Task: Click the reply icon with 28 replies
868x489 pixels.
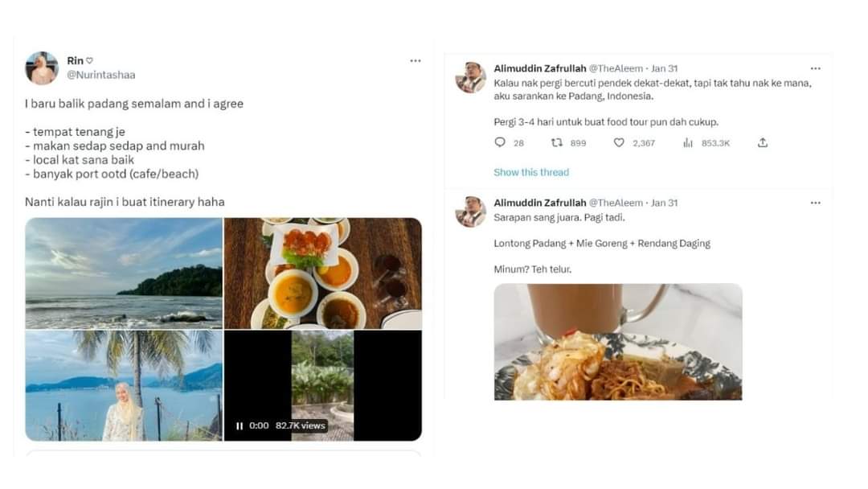Action: (500, 142)
